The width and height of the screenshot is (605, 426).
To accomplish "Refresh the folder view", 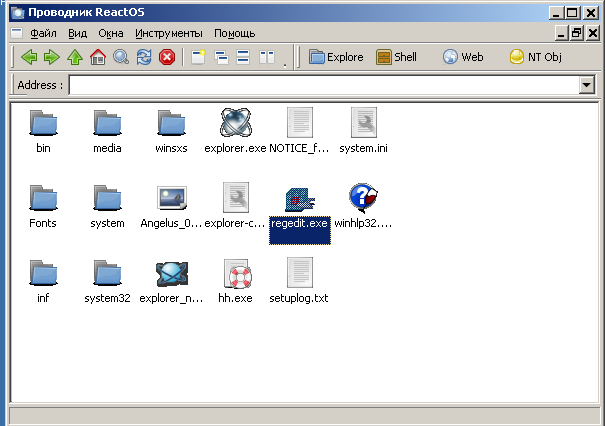I will [144, 57].
